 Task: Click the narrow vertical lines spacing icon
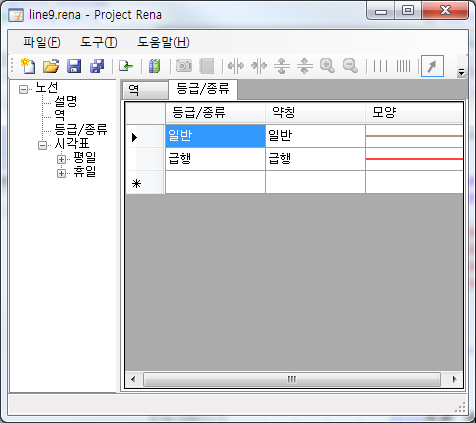tap(403, 66)
